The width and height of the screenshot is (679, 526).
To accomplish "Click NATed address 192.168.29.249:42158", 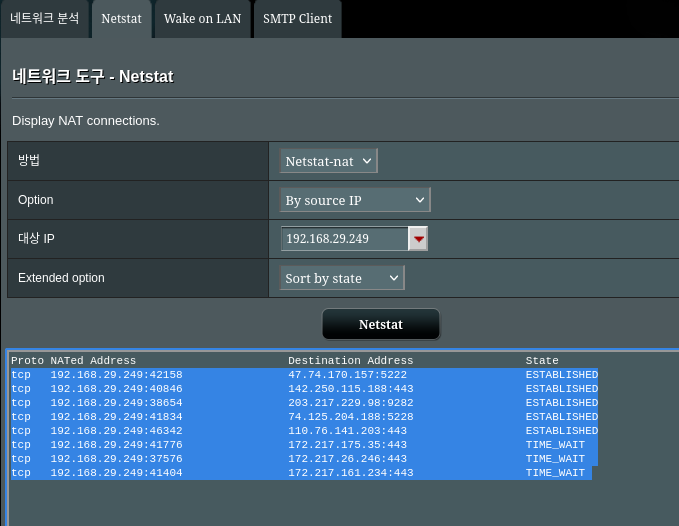I will pyautogui.click(x=116, y=374).
